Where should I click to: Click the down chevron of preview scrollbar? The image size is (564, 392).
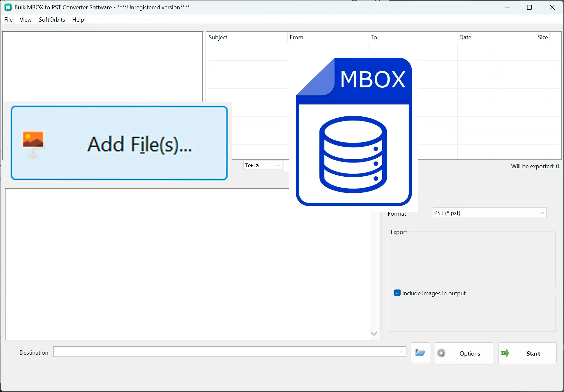coord(374,333)
